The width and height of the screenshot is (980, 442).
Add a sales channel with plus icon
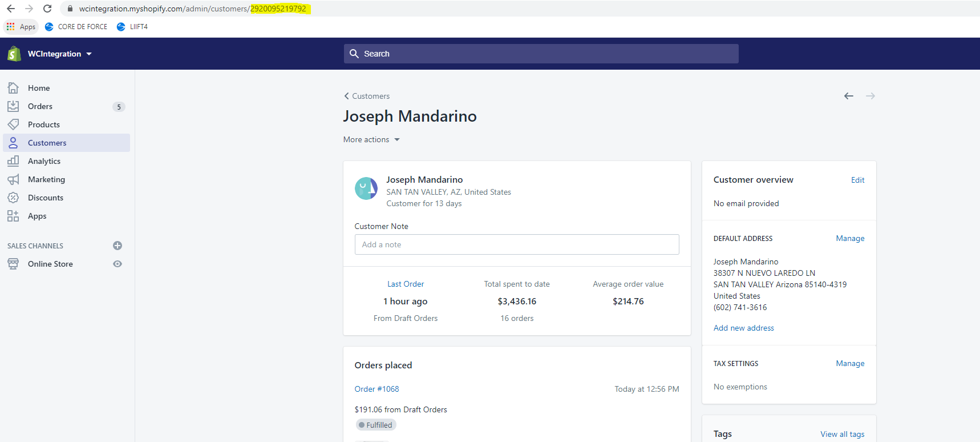click(x=118, y=246)
